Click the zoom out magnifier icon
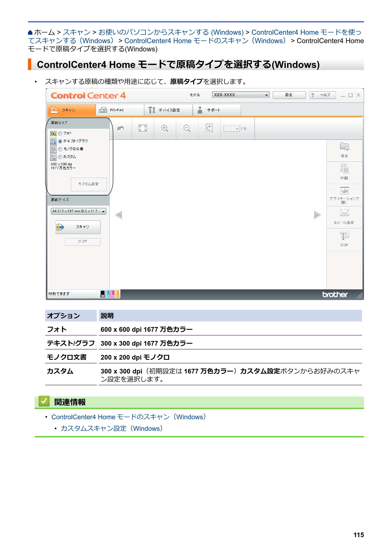392x555 pixels. [x=187, y=128]
